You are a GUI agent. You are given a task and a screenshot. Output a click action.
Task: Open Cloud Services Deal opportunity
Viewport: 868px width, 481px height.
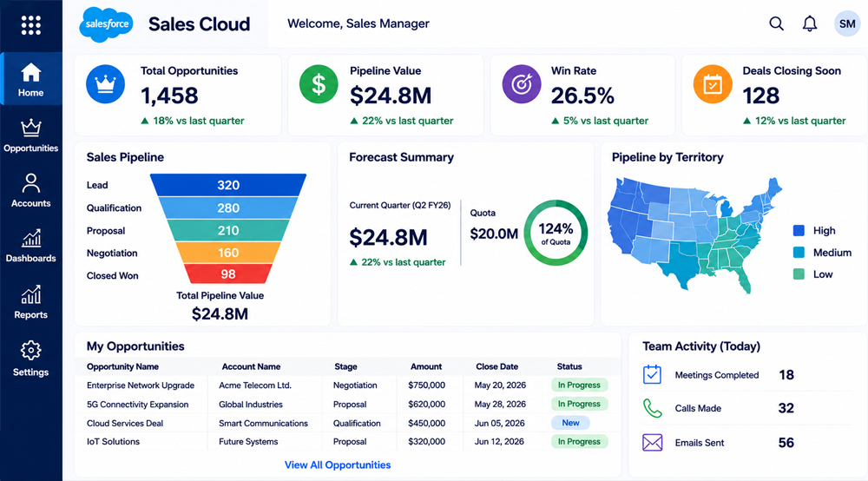(125, 423)
